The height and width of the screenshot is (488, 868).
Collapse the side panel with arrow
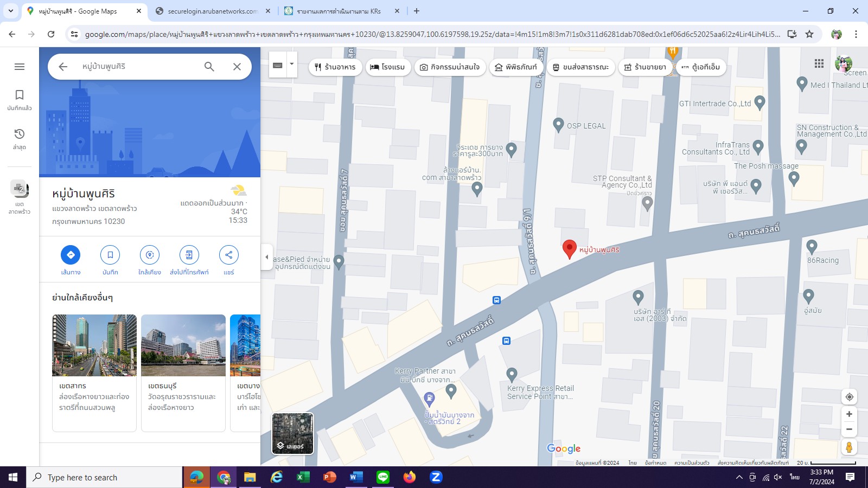pyautogui.click(x=266, y=257)
